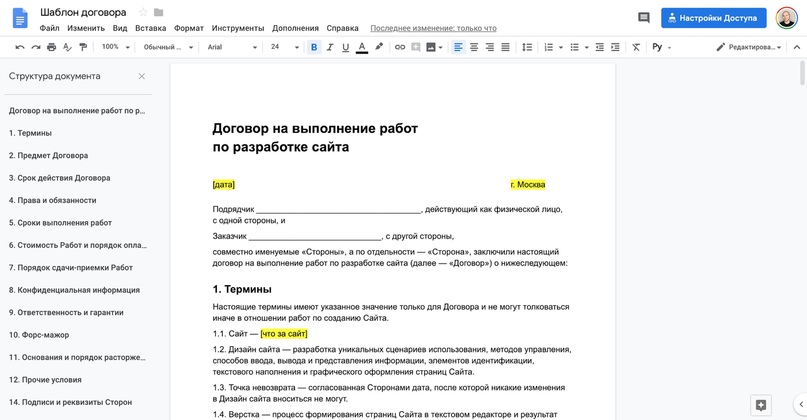Go to 12. Прочие условия in outline
807x420 pixels.
tap(45, 380)
